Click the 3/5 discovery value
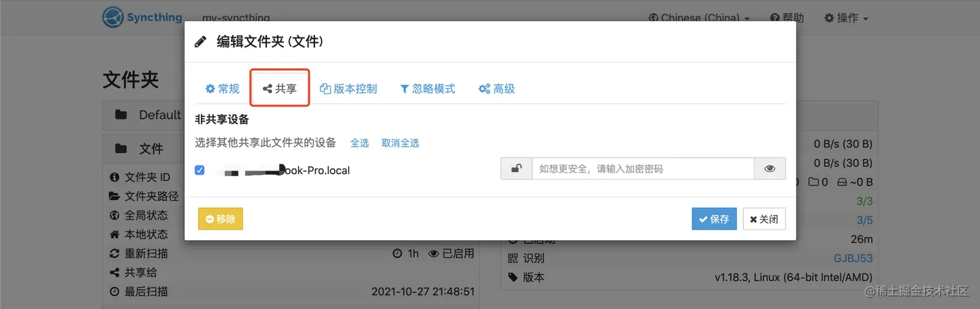Screen dimensions: 980x309 click(x=865, y=220)
